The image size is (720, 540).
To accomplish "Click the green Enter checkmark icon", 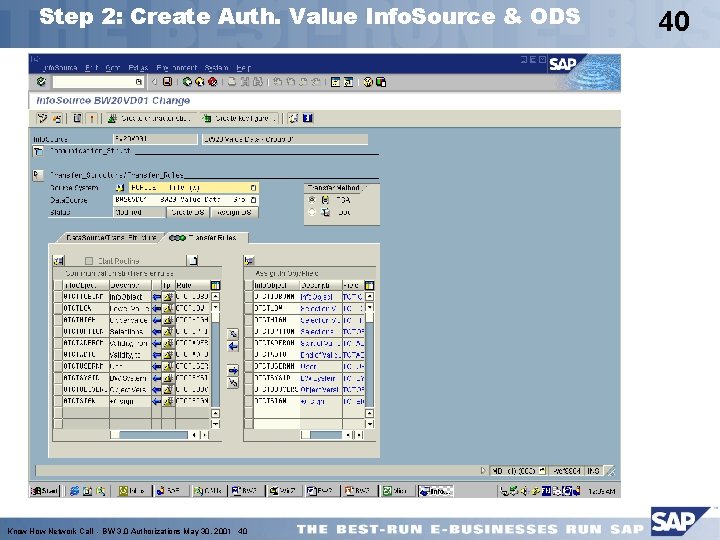I will pyautogui.click(x=41, y=82).
